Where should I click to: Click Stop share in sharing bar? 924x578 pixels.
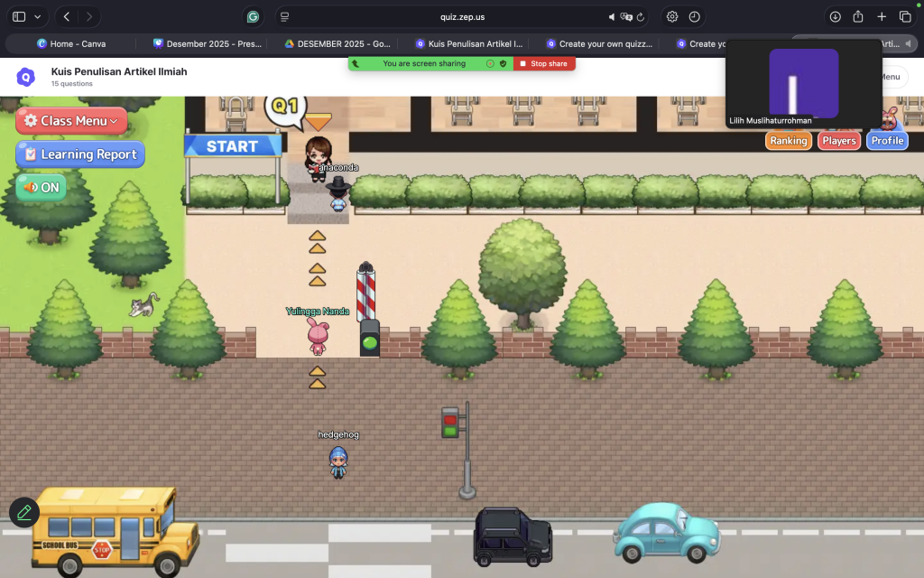pyautogui.click(x=544, y=64)
